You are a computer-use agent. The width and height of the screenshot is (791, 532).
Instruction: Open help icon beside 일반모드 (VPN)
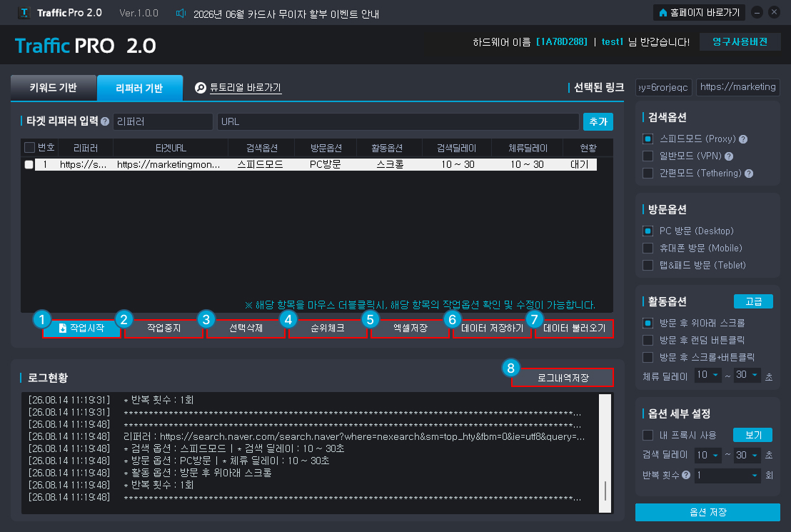[728, 156]
